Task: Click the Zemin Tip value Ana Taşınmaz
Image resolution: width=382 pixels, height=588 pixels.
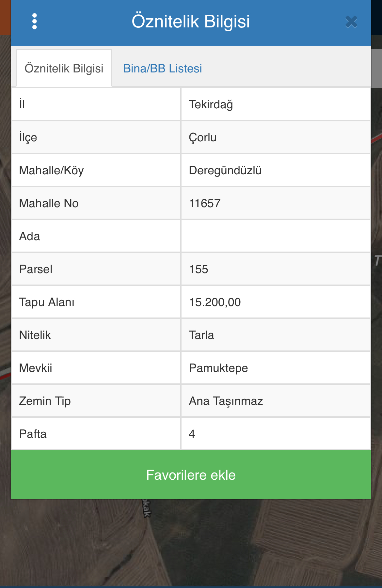Action: click(x=226, y=401)
